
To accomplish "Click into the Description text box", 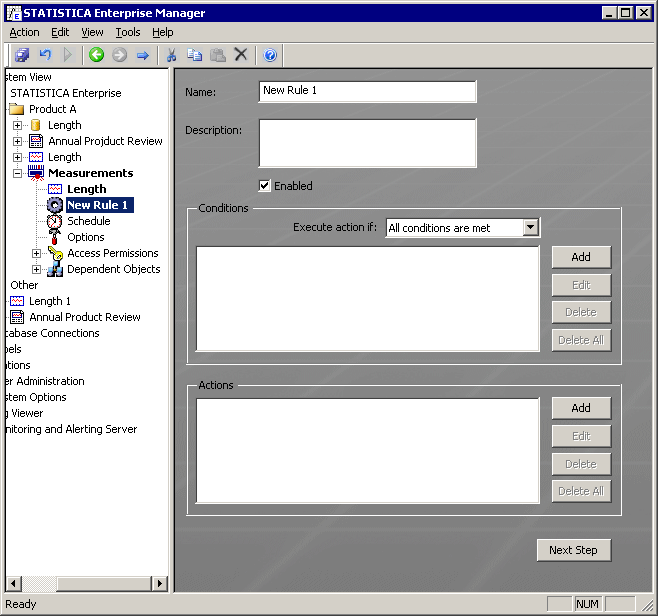I will click(367, 142).
